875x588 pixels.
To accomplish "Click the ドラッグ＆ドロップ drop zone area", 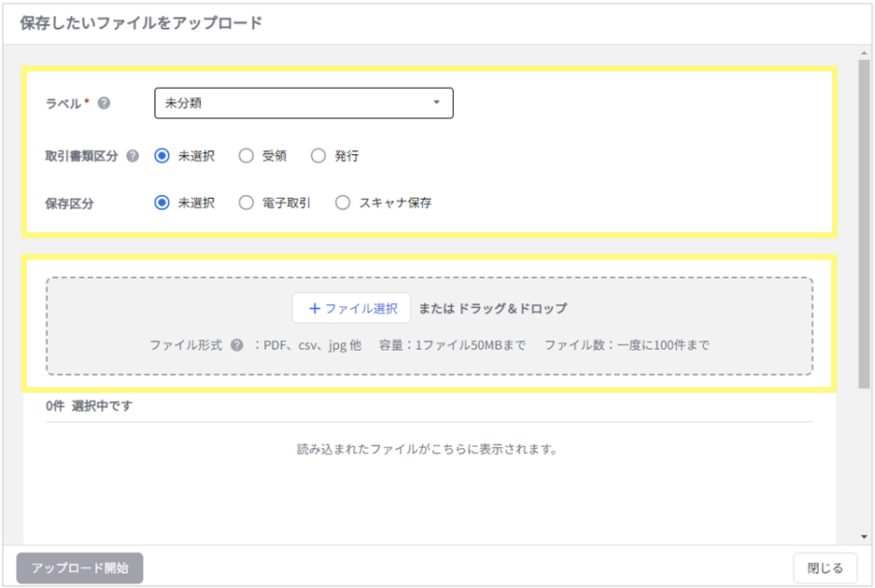I will (430, 327).
